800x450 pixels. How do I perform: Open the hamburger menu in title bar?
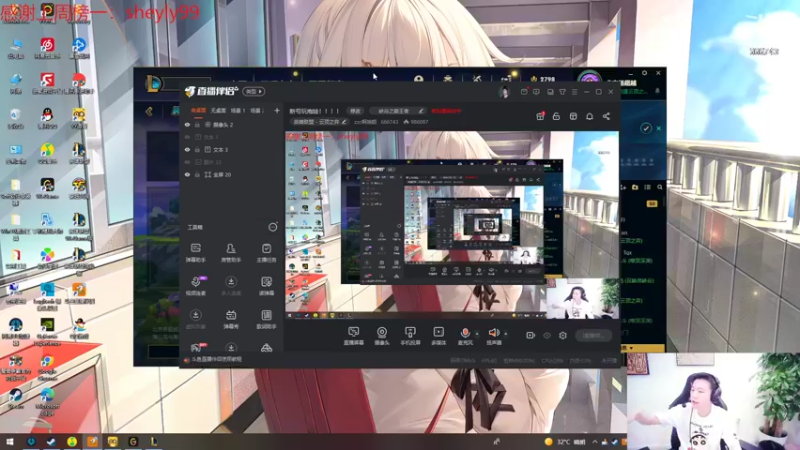click(x=574, y=92)
